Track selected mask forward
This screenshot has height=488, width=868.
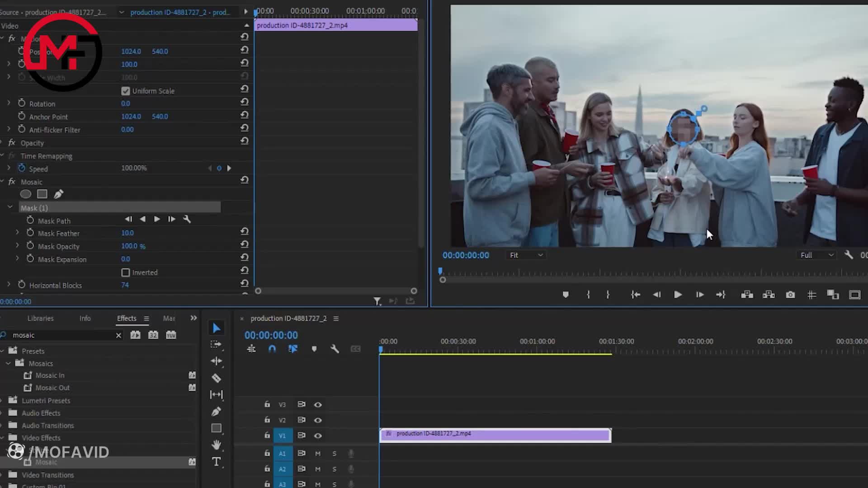(x=157, y=219)
